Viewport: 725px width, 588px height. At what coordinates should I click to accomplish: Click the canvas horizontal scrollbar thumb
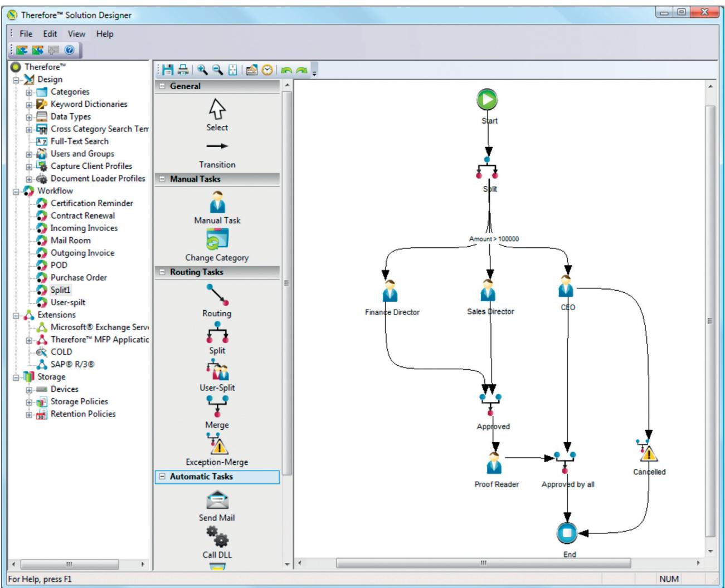484,563
